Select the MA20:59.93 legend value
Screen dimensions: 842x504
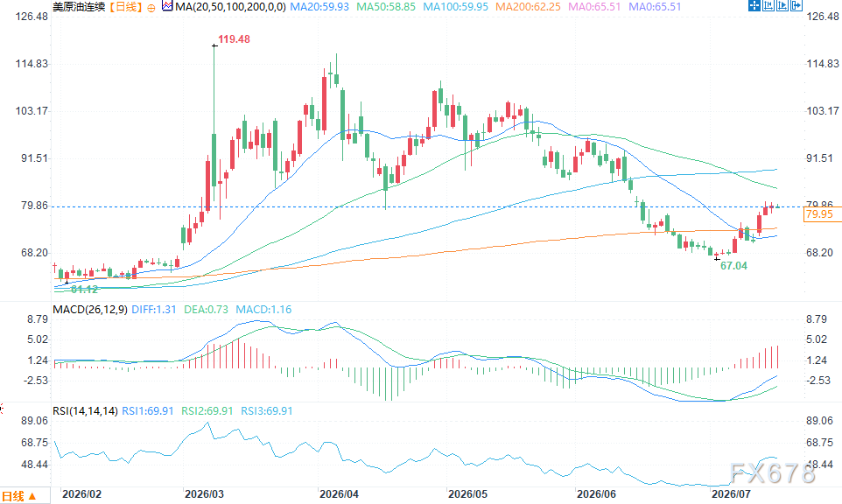point(319,7)
